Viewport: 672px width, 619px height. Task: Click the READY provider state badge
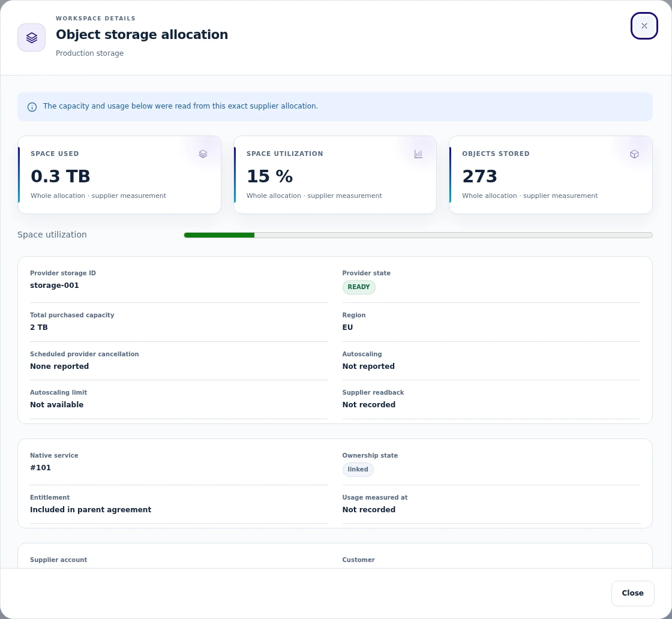tap(359, 287)
